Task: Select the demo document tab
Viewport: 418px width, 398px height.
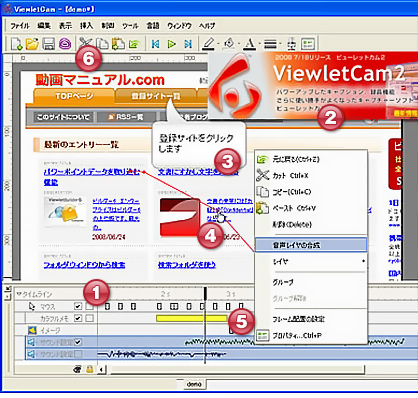Action: pyautogui.click(x=194, y=384)
